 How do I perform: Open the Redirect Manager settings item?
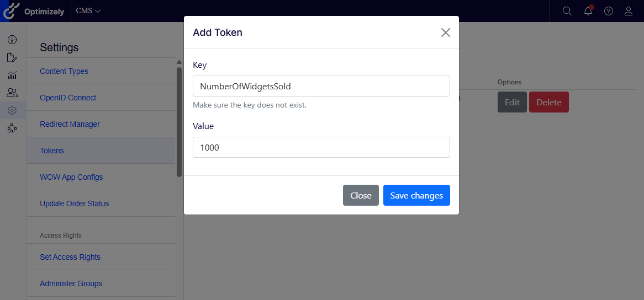click(70, 124)
